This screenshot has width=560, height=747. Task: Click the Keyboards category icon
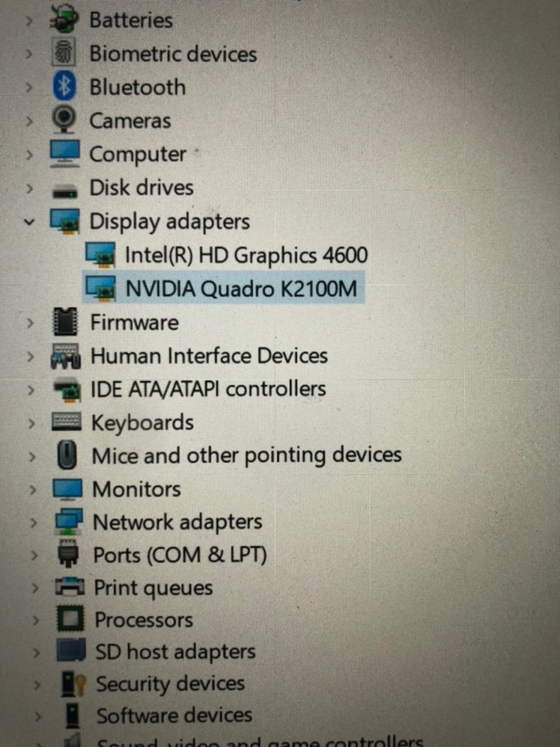coord(66,422)
